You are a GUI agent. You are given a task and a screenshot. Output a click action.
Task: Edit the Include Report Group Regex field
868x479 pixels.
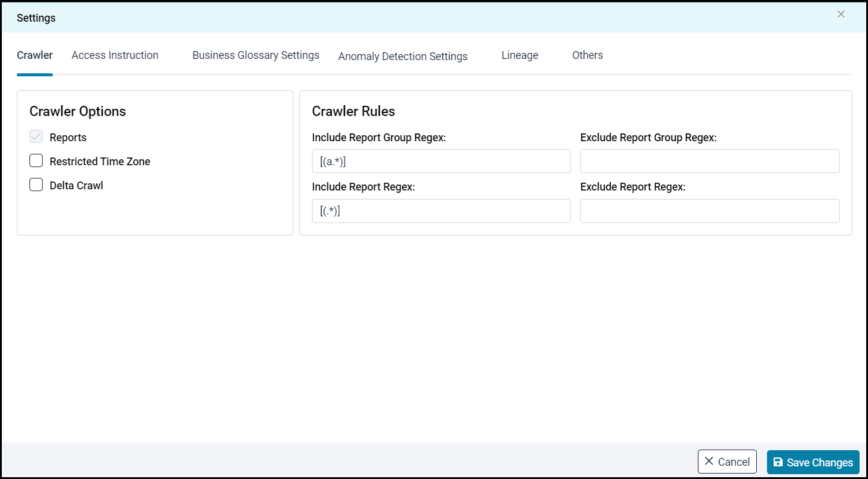tap(441, 161)
